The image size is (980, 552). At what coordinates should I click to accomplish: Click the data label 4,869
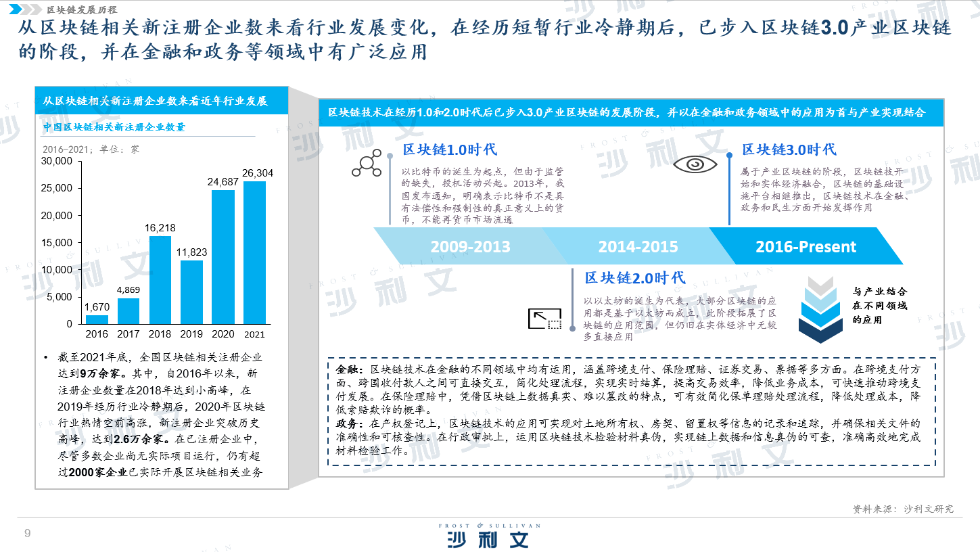tap(129, 290)
